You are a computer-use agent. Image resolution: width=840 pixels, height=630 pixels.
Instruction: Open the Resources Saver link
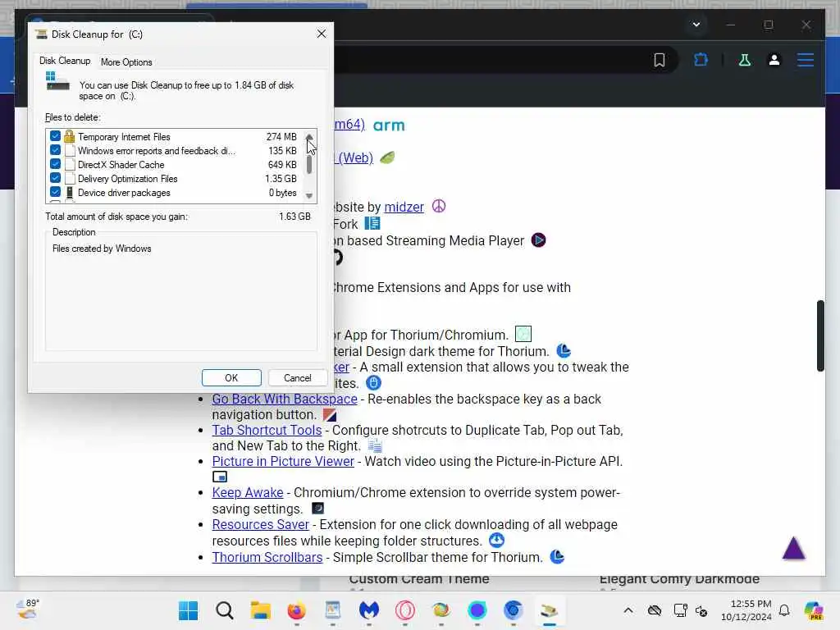coord(260,524)
